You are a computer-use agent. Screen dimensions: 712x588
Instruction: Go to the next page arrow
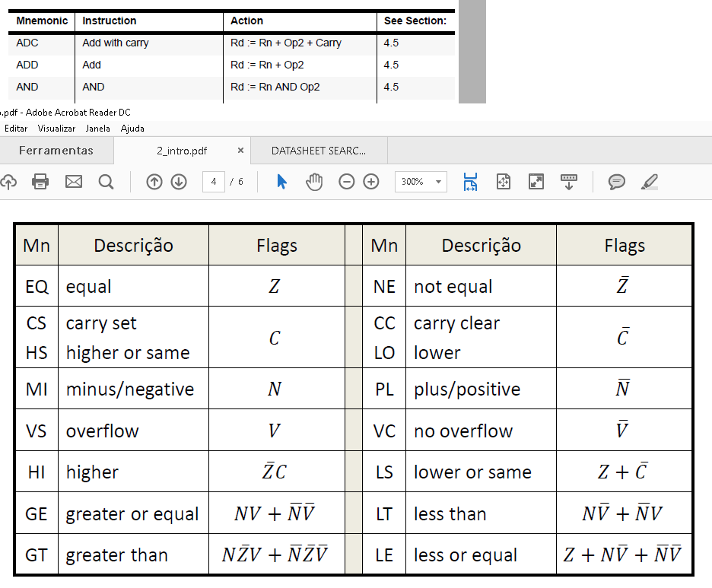coord(179,182)
